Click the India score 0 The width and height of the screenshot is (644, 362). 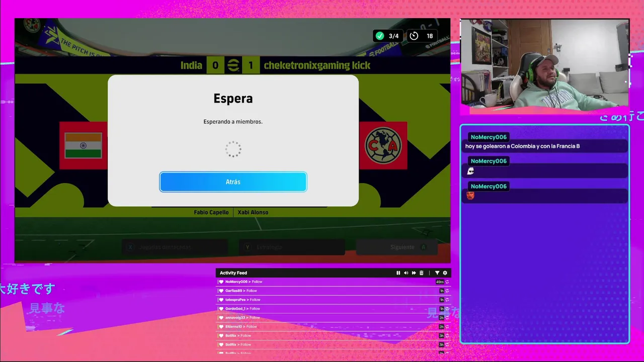tap(215, 65)
